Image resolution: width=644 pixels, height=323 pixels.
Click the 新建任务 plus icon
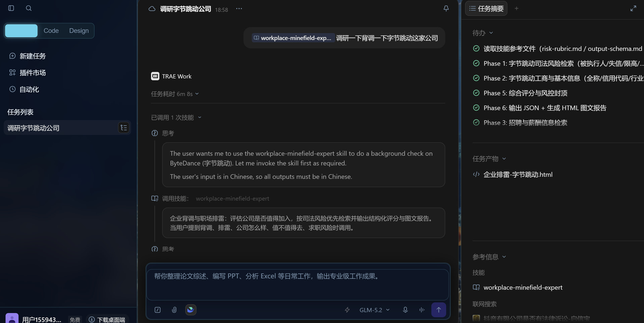[x=12, y=56]
